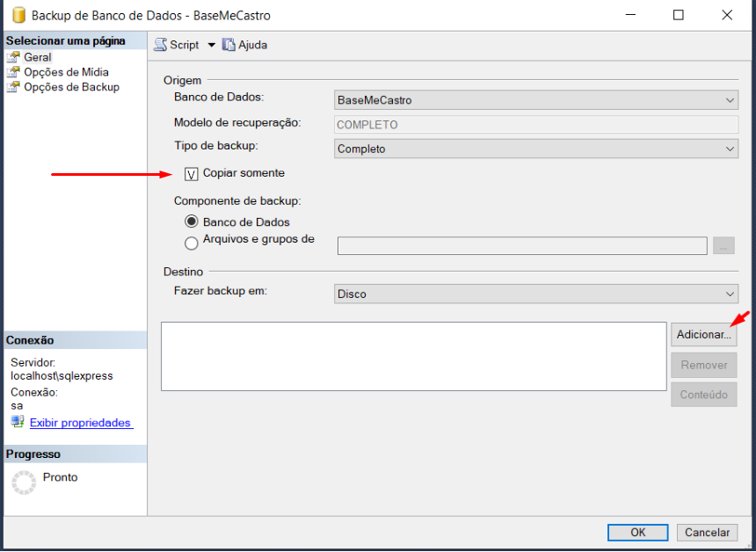756x552 pixels.
Task: Click inside the backup destination list box
Action: click(413, 356)
